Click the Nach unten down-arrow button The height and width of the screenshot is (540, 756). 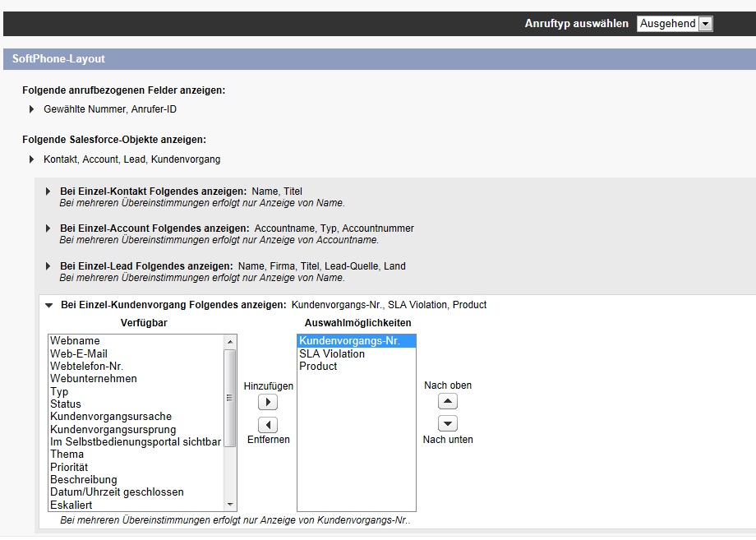tap(447, 423)
